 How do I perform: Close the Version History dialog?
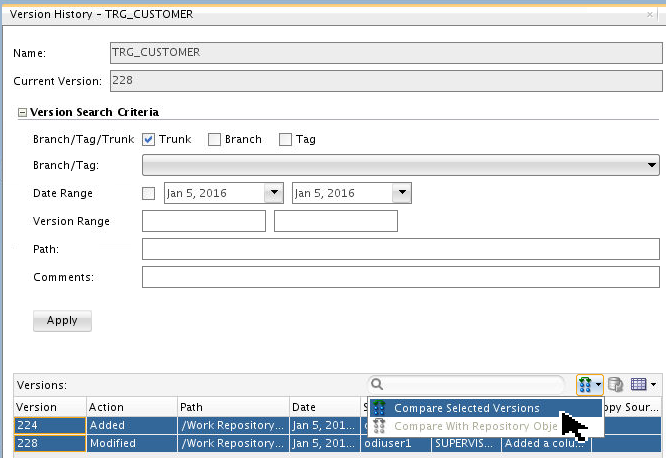coord(649,14)
